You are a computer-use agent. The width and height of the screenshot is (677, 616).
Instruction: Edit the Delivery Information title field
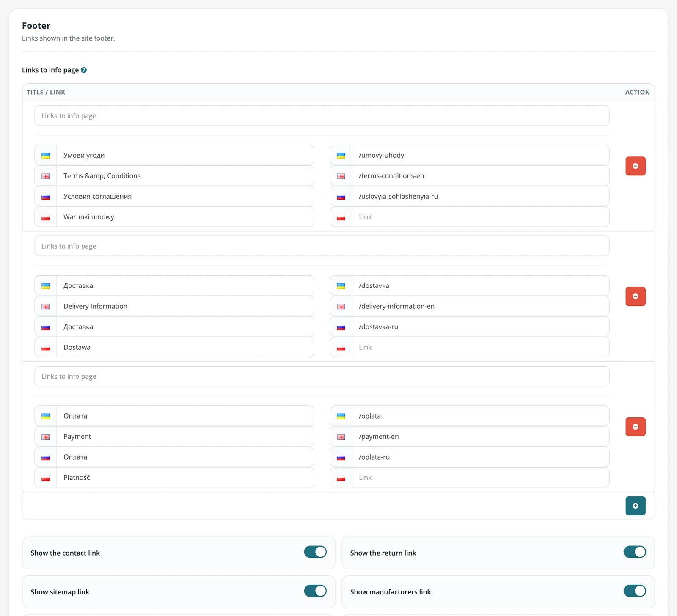(185, 306)
